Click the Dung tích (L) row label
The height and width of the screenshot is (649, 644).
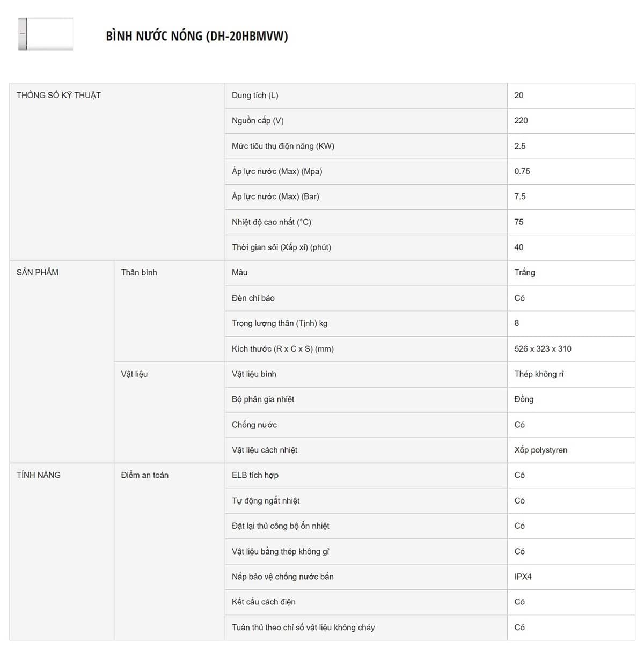255,95
